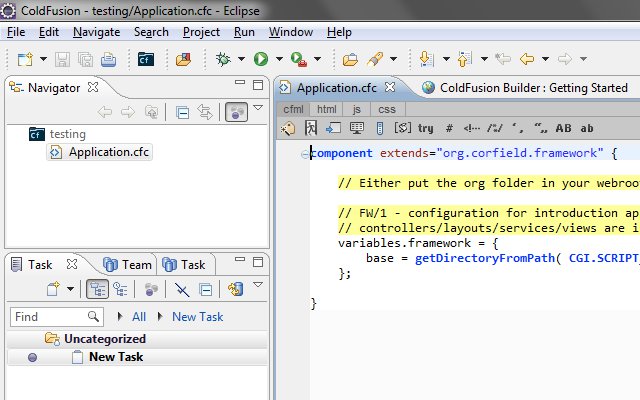
Task: Click the New Task link
Action: coord(198,317)
